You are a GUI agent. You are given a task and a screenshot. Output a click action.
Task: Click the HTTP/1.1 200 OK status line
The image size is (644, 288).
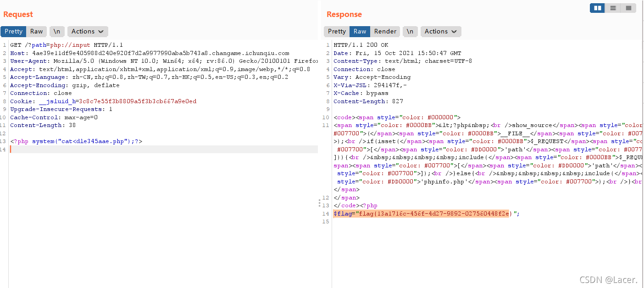point(361,45)
